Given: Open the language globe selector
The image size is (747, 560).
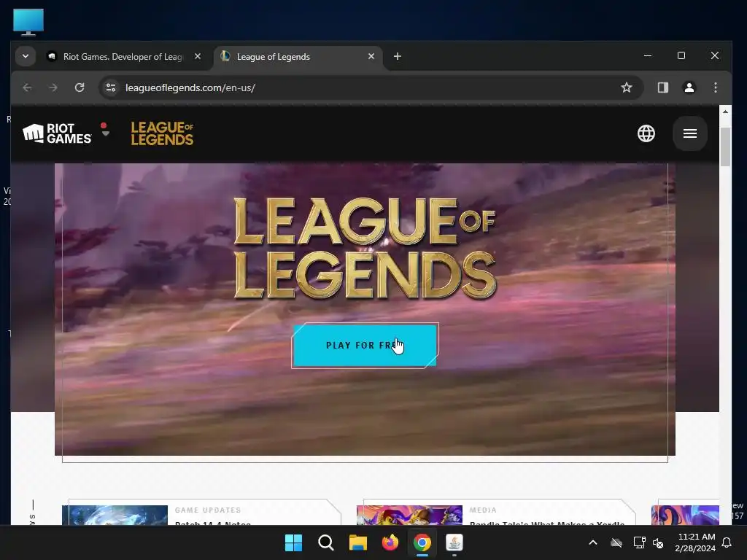Looking at the screenshot, I should click(x=646, y=133).
